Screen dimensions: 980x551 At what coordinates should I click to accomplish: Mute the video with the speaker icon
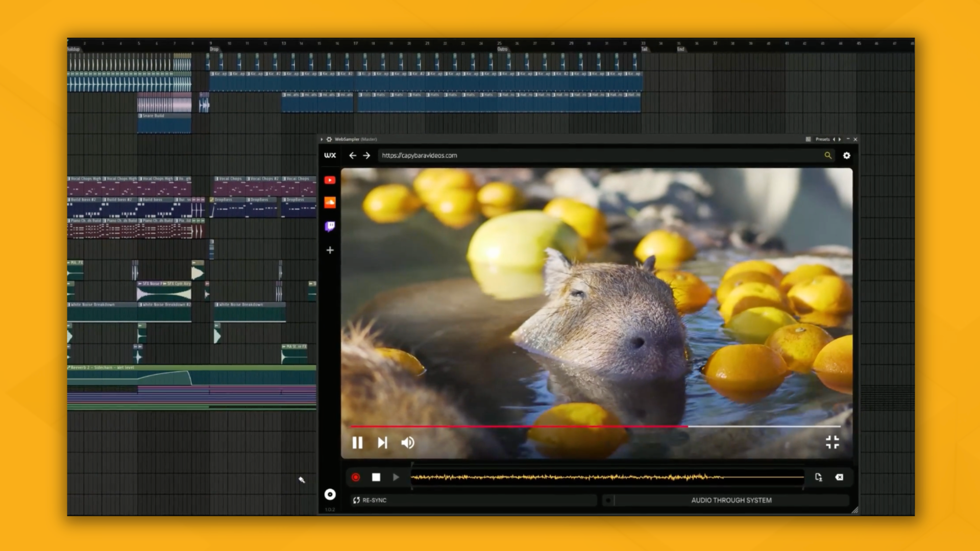(x=407, y=443)
